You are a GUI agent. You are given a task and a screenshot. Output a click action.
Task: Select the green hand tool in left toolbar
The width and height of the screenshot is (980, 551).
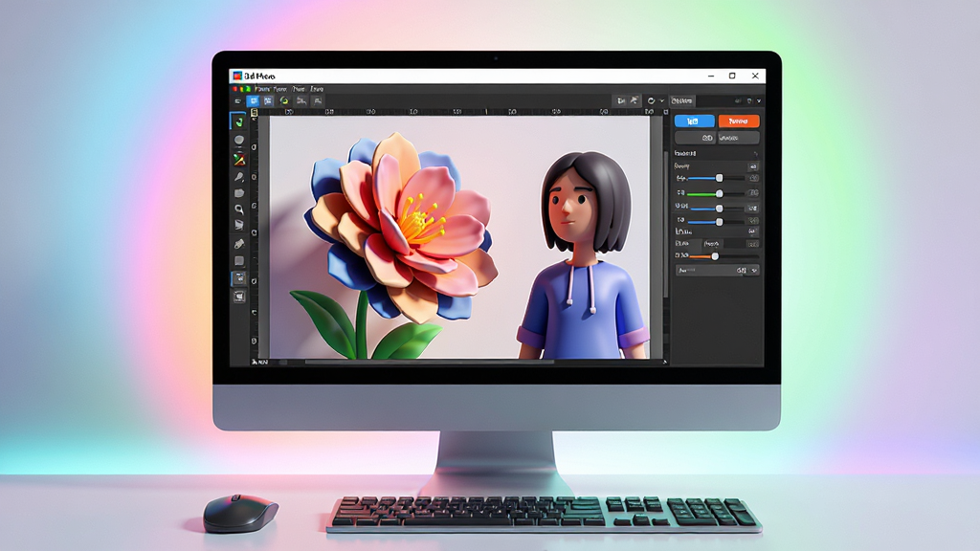click(x=238, y=121)
